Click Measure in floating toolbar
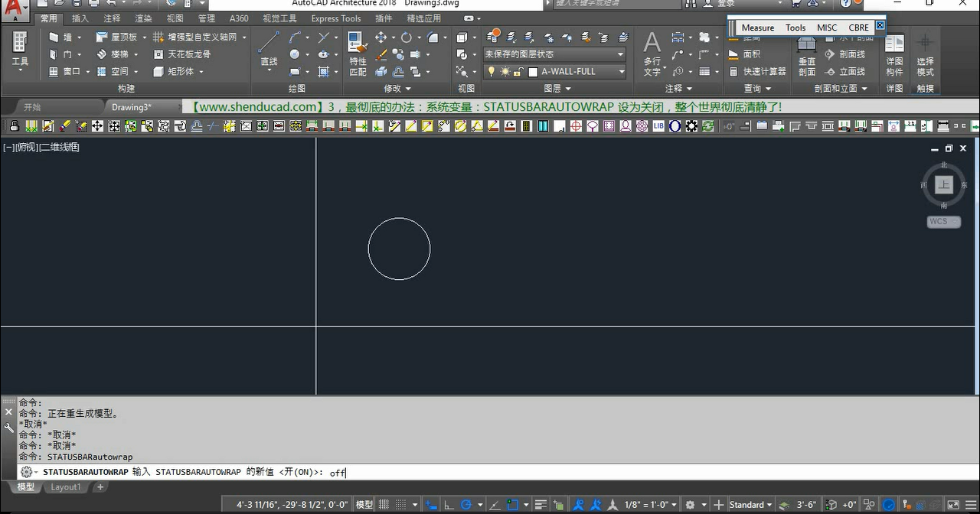Screen dimensions: 980x514 (758, 28)
